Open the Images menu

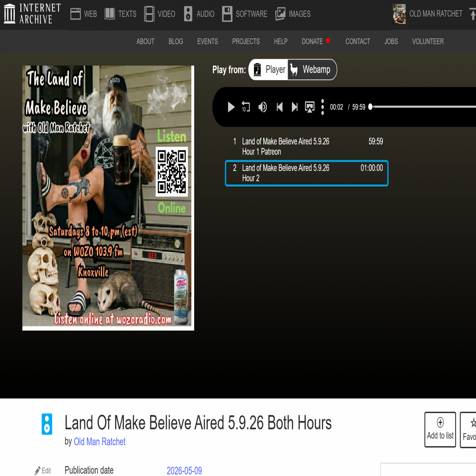(x=300, y=14)
